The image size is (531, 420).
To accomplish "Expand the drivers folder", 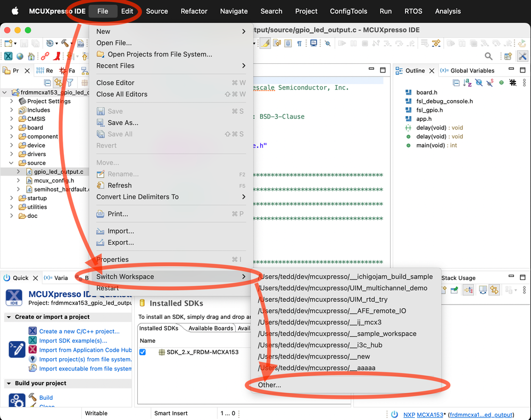I will point(12,154).
